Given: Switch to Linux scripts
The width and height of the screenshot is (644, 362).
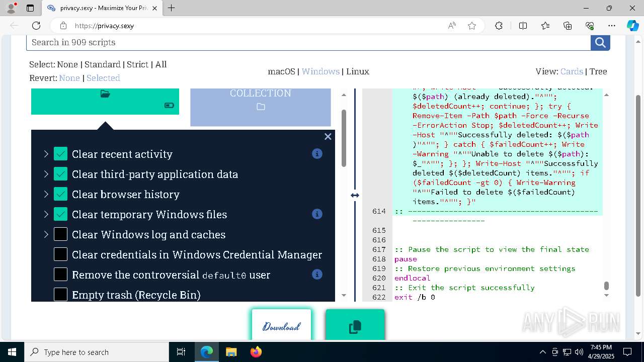Looking at the screenshot, I should coord(358,71).
